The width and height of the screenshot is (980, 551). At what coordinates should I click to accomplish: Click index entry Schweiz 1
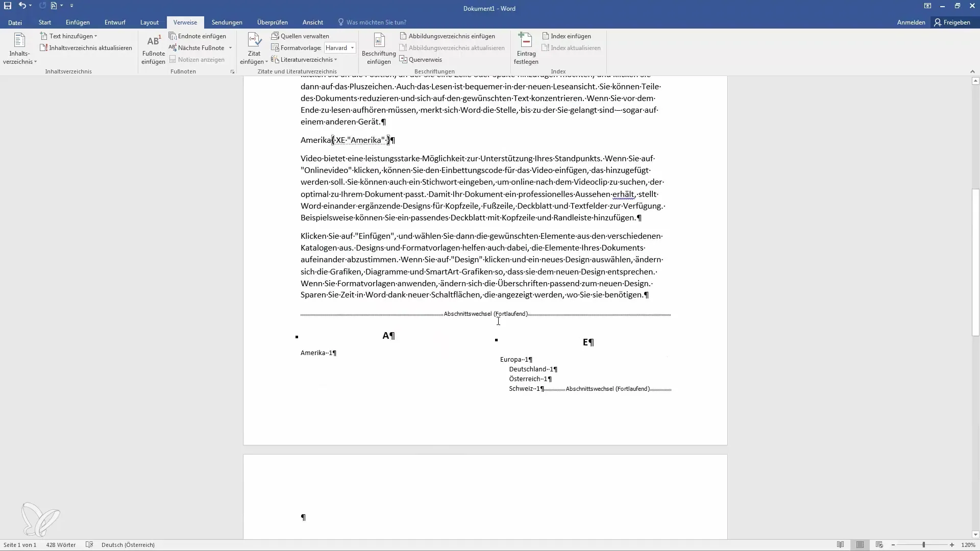point(526,389)
